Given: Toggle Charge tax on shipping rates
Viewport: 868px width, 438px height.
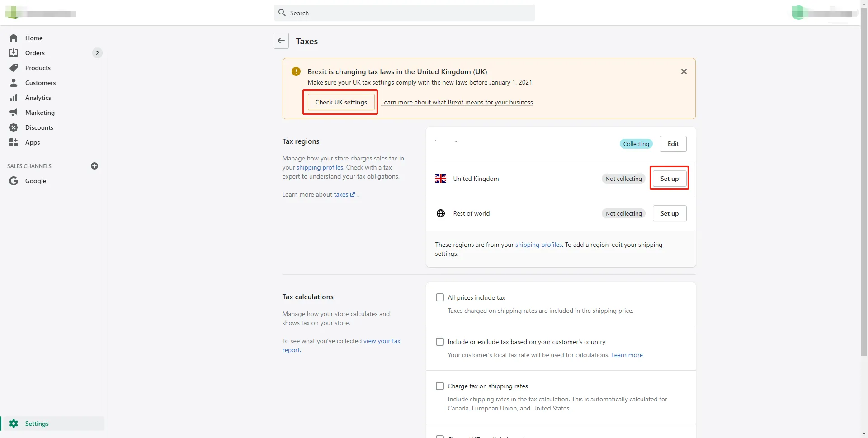Looking at the screenshot, I should pyautogui.click(x=439, y=386).
